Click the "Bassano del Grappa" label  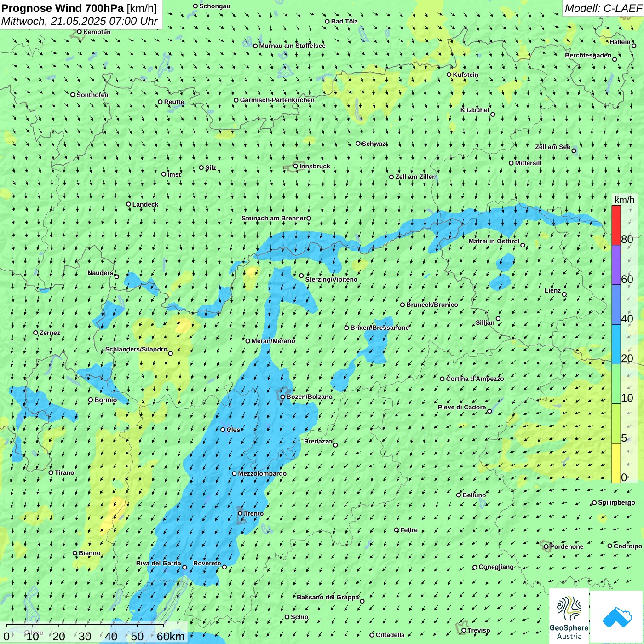point(328,597)
